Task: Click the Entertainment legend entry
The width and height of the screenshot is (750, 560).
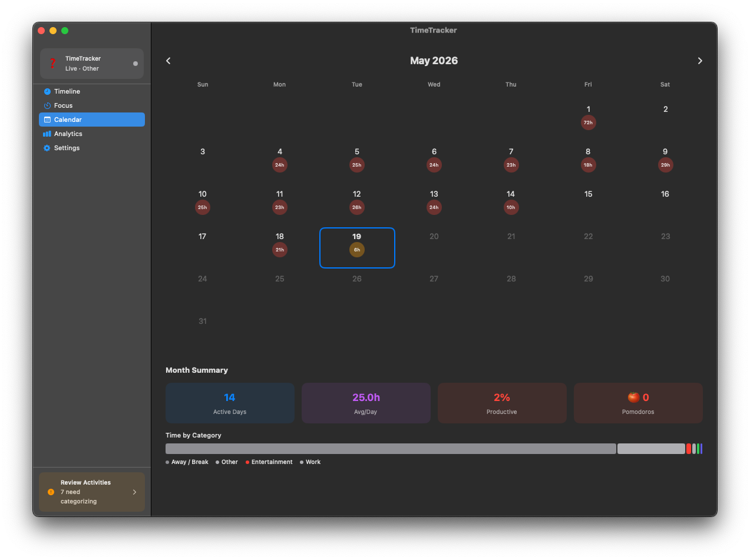Action: coord(269,462)
